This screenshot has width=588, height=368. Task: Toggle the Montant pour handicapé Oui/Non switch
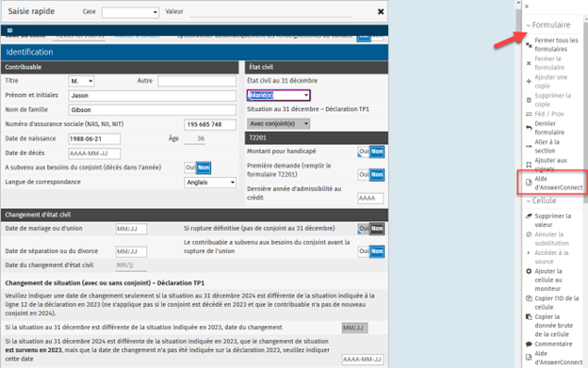click(371, 152)
